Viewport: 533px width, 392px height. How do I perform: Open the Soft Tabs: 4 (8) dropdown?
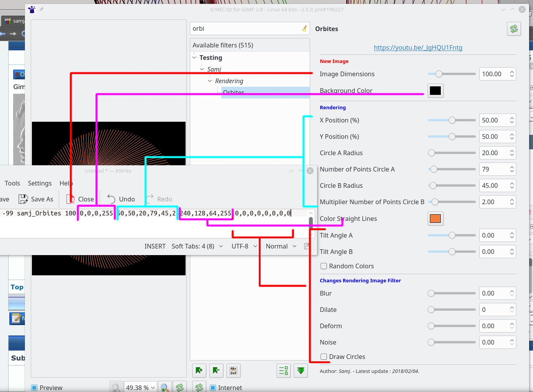pos(197,246)
